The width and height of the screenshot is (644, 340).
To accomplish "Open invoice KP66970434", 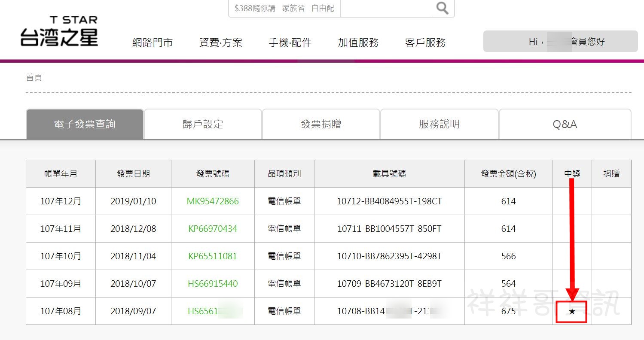I will [x=213, y=229].
